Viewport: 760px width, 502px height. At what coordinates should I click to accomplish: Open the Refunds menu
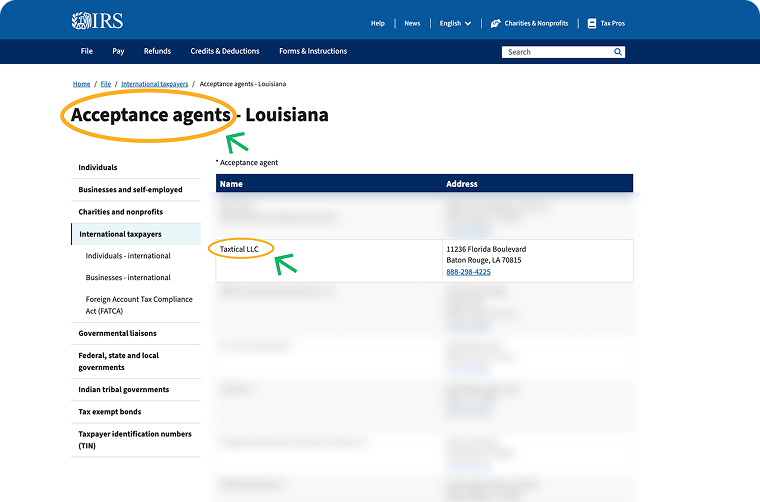(157, 51)
